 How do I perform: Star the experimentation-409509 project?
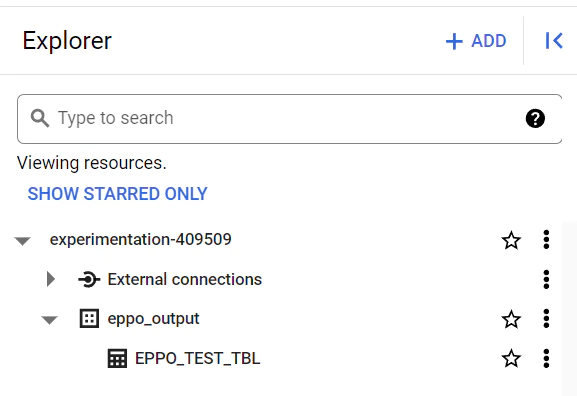pyautogui.click(x=511, y=240)
